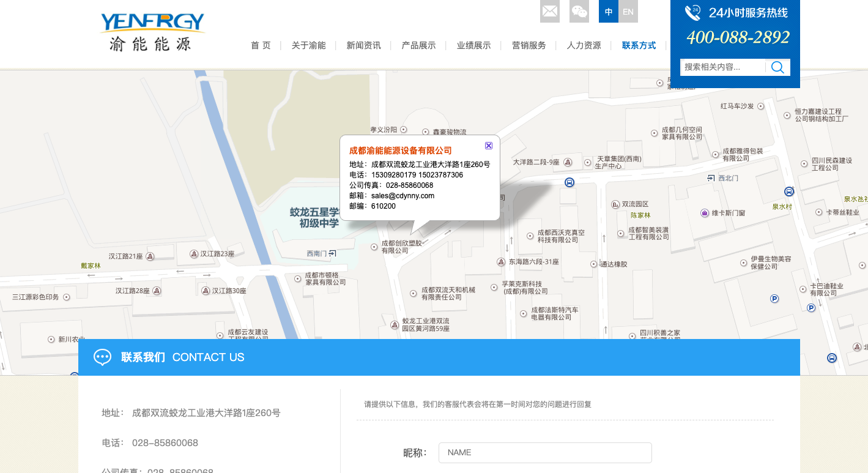Click the 陈家林 place label

click(640, 215)
